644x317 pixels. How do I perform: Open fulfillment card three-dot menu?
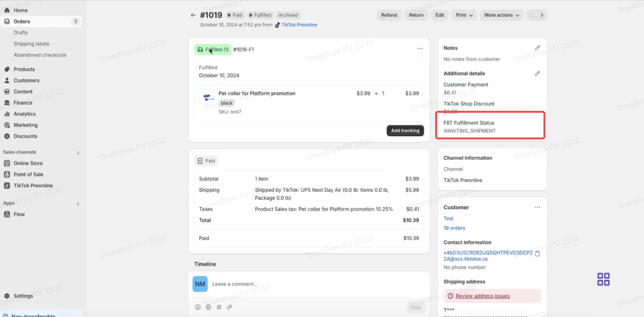[420, 49]
